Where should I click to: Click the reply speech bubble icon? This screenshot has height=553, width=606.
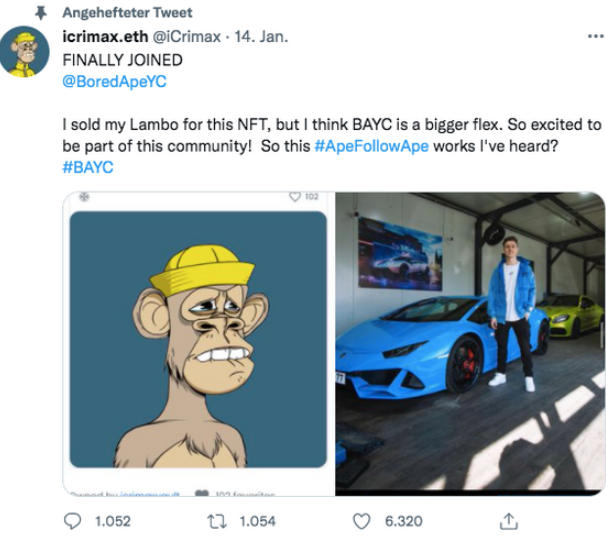(73, 521)
